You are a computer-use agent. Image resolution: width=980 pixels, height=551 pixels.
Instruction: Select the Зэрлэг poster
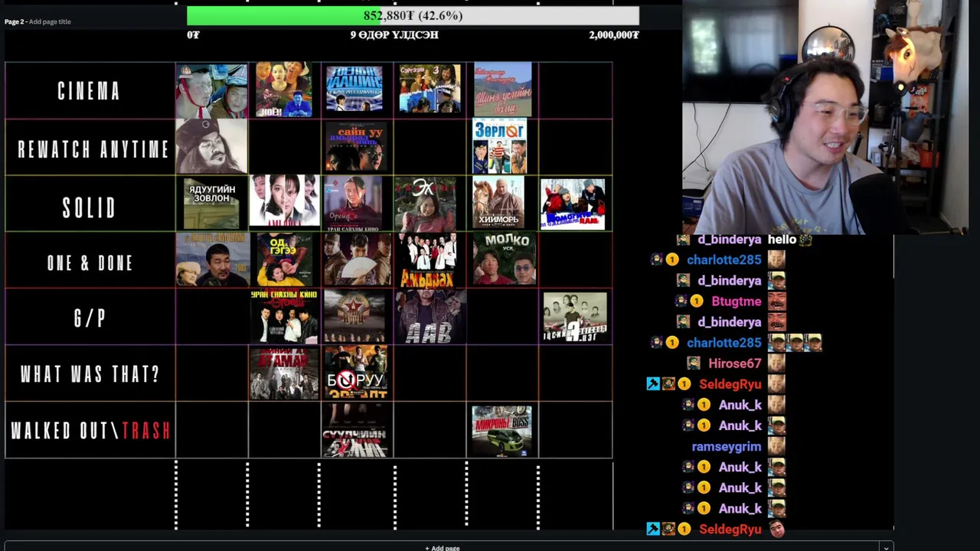(x=500, y=146)
